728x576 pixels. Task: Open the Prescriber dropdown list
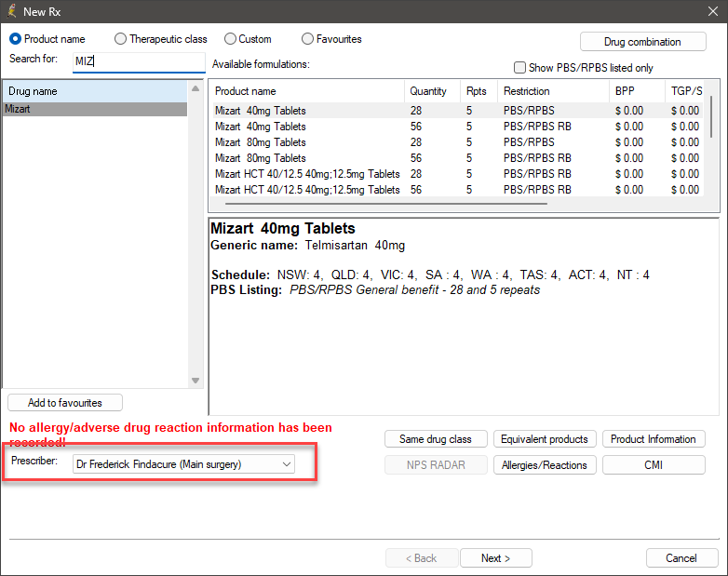click(x=286, y=463)
